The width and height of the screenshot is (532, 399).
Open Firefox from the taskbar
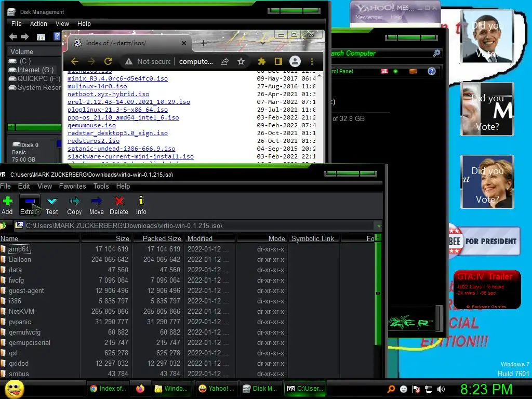(x=140, y=389)
